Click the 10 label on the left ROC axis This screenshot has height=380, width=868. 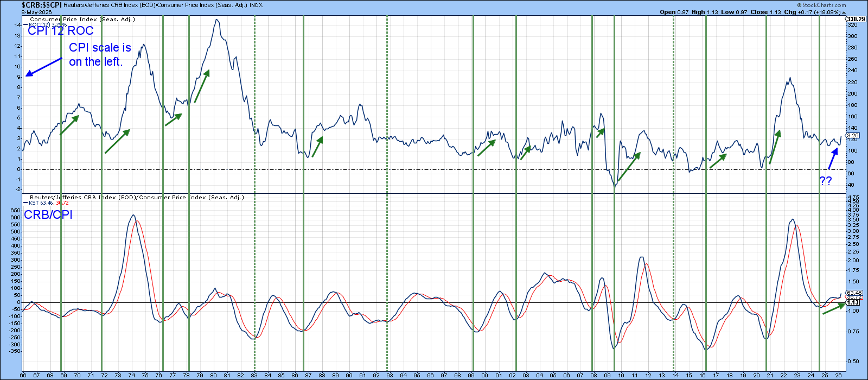17,66
